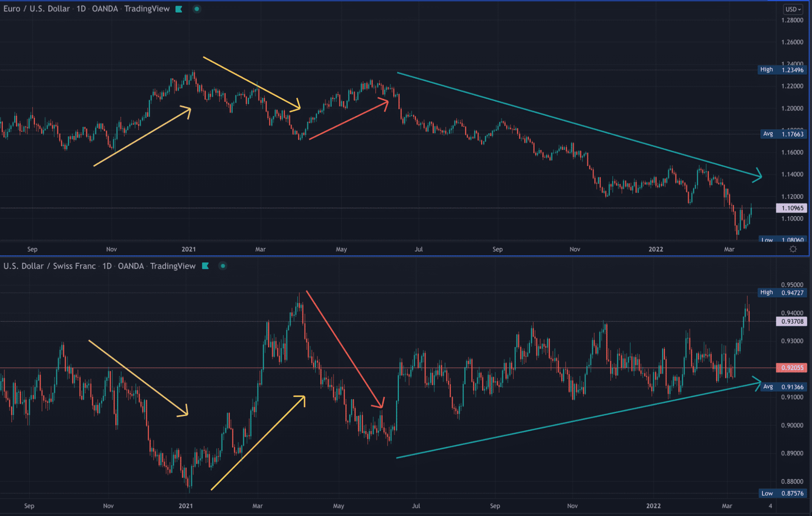The width and height of the screenshot is (812, 516).
Task: Click the Jul label on EUR/USD time axis
Action: (418, 249)
